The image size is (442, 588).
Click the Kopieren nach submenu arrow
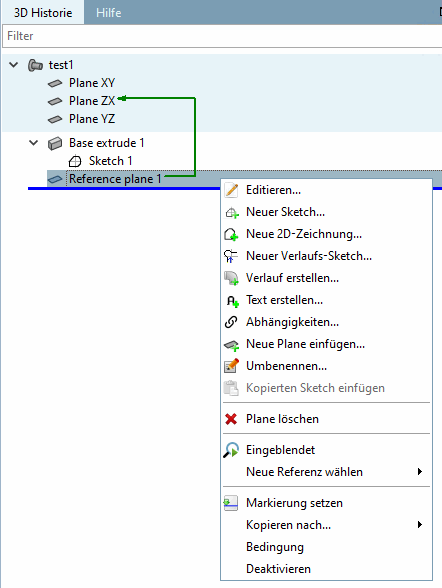420,525
